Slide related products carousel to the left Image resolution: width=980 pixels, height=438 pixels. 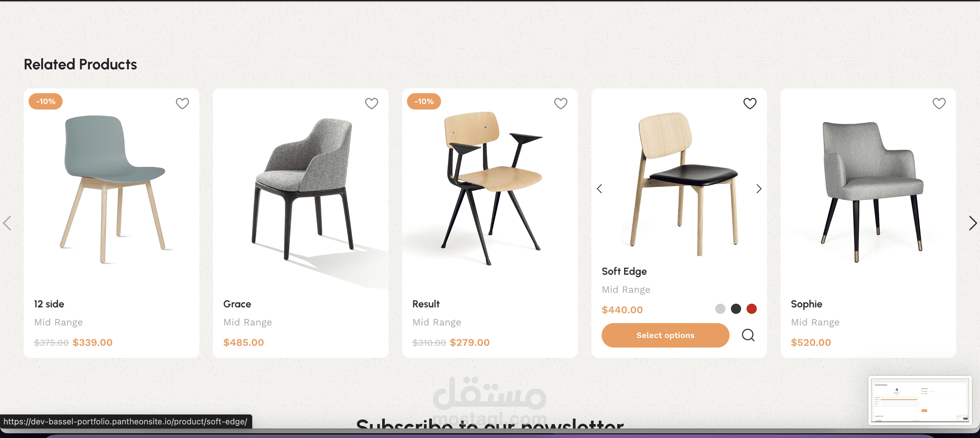(x=7, y=223)
